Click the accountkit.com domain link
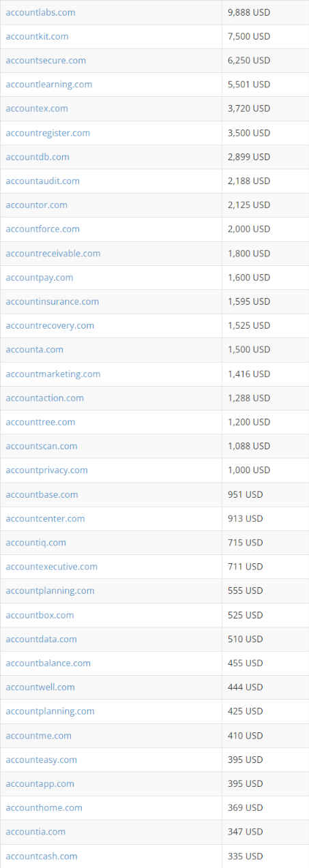This screenshot has height=868, width=309. point(37,36)
